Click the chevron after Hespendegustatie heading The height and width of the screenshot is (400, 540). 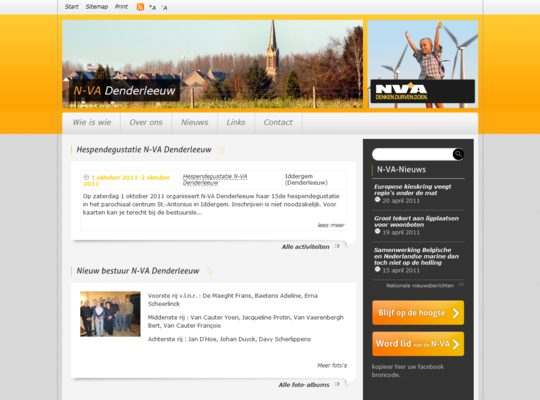221,150
